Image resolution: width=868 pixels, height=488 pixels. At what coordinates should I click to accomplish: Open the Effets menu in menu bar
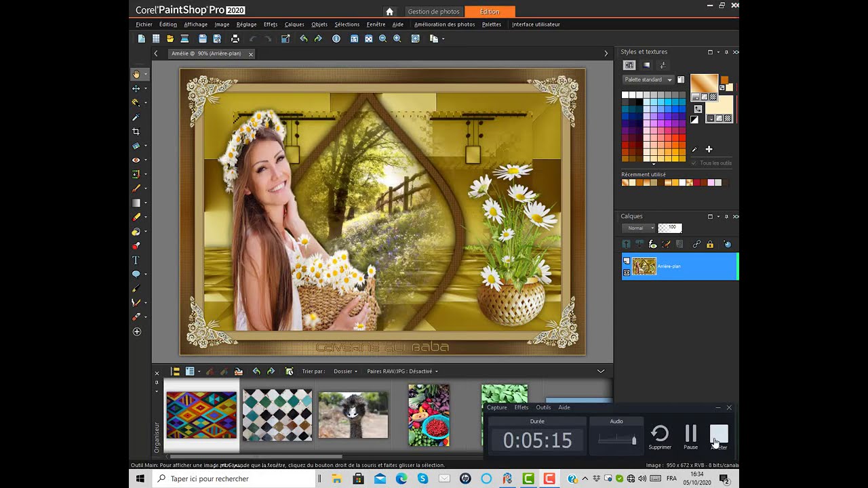(271, 24)
